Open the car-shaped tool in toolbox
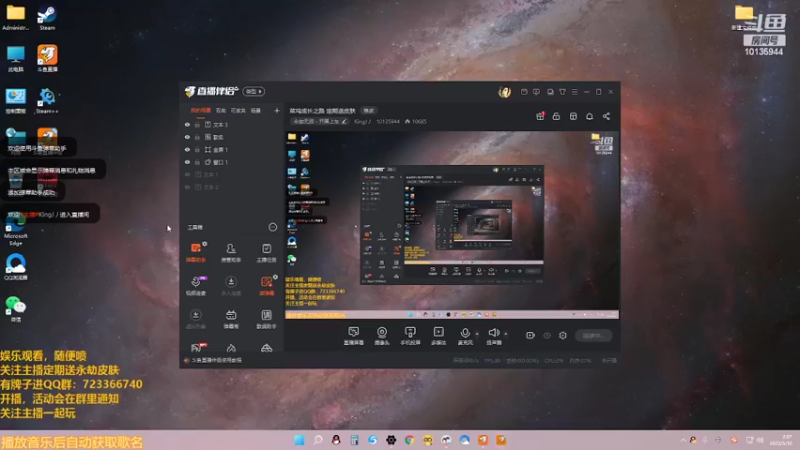The image size is (800, 450). (266, 348)
